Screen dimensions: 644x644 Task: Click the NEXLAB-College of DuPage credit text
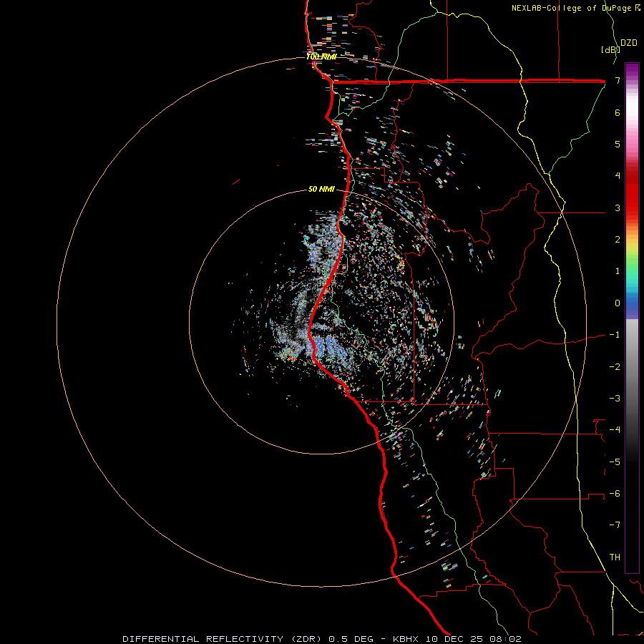(572, 8)
